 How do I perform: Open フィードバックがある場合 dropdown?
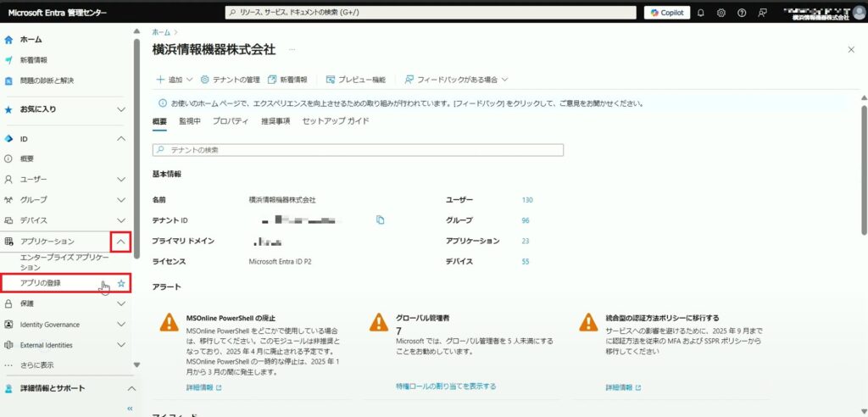coord(456,80)
